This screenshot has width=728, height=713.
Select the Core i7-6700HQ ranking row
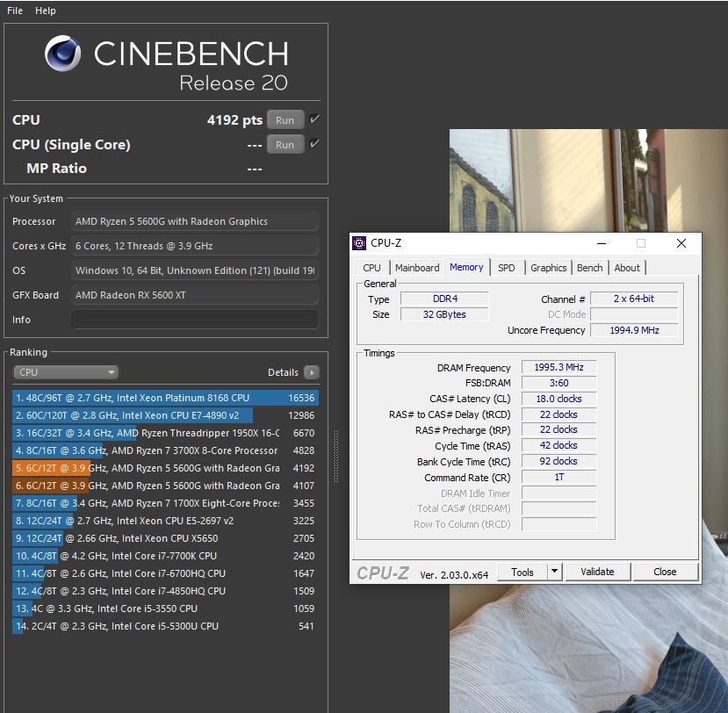point(165,573)
